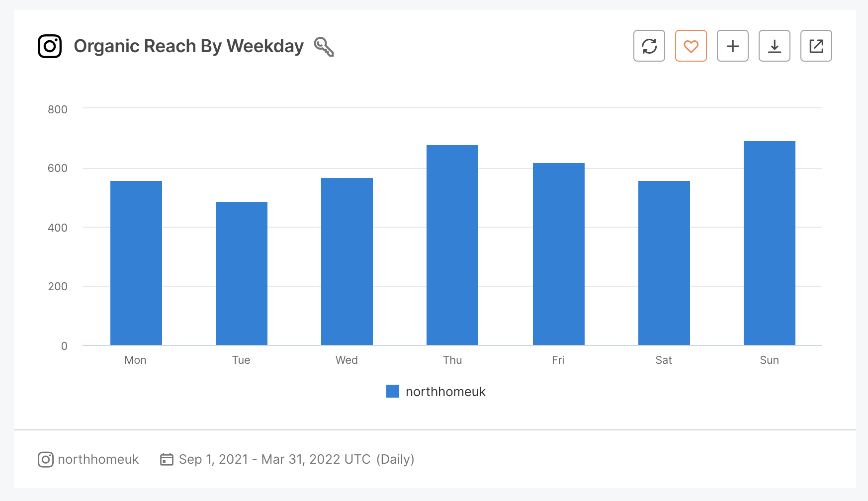Select the Organic Reach By Weekday title
This screenshot has height=501, width=868.
189,46
